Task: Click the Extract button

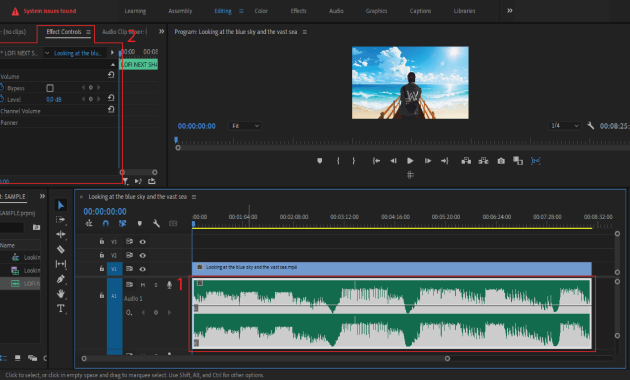Action: [483, 161]
